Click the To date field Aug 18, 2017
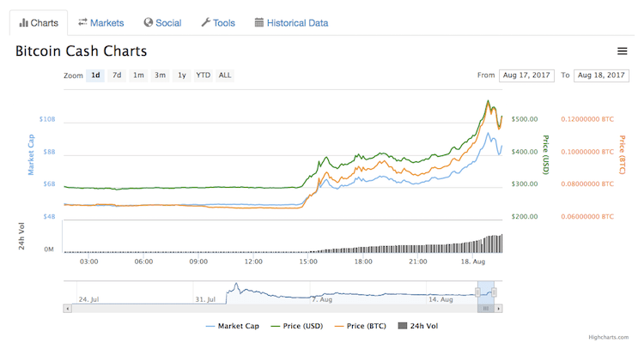 tap(601, 75)
